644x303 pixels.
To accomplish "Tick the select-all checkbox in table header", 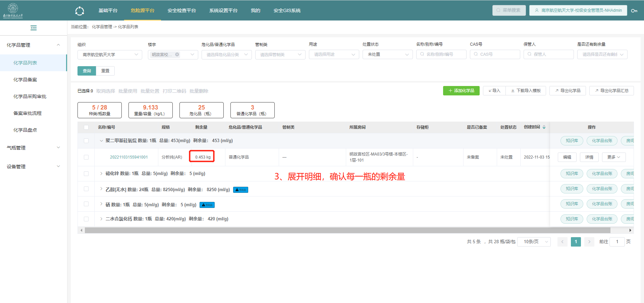I will click(86, 127).
